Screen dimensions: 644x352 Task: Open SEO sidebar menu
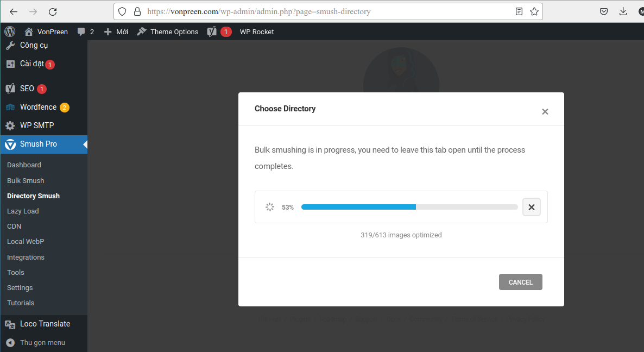27,89
